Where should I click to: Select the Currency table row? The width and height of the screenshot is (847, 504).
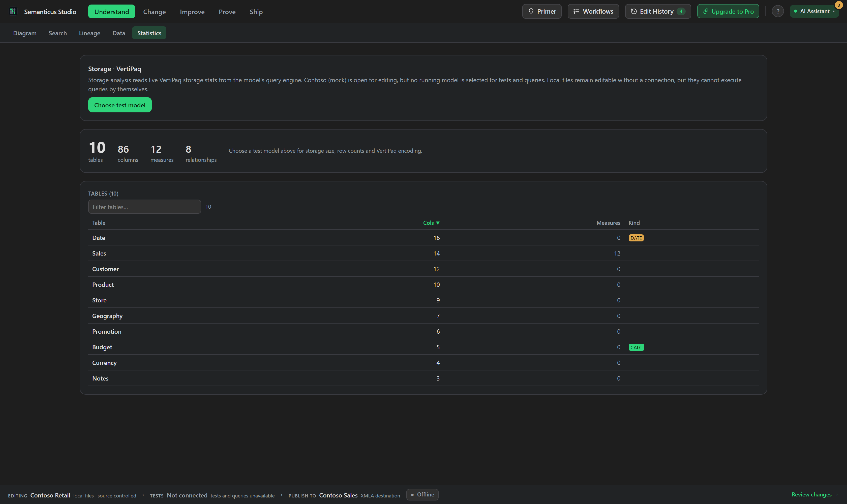click(x=423, y=363)
